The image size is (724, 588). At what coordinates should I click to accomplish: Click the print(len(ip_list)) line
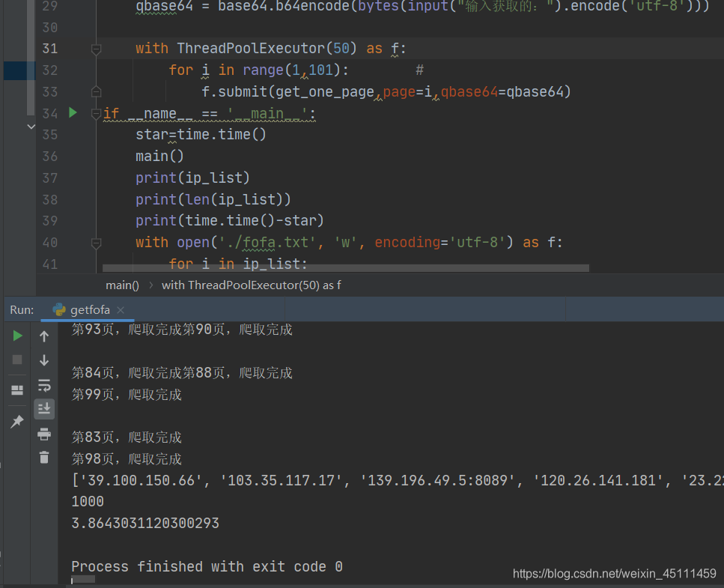pos(213,199)
